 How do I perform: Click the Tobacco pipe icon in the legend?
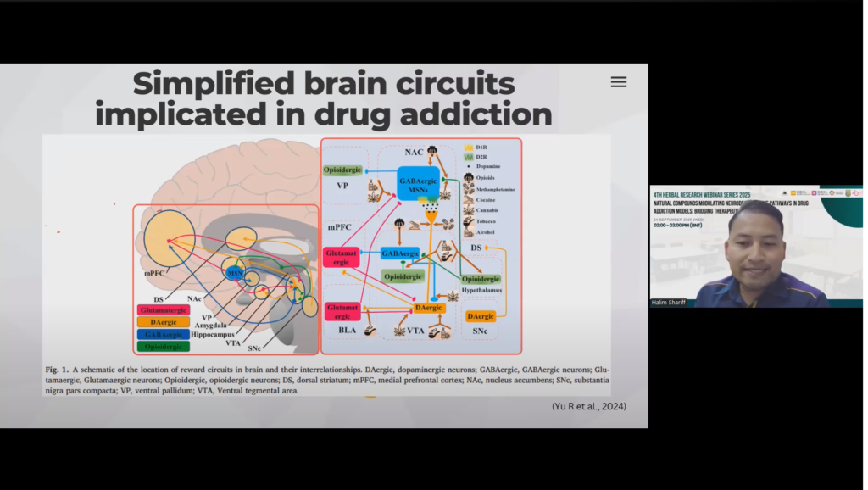pos(469,220)
